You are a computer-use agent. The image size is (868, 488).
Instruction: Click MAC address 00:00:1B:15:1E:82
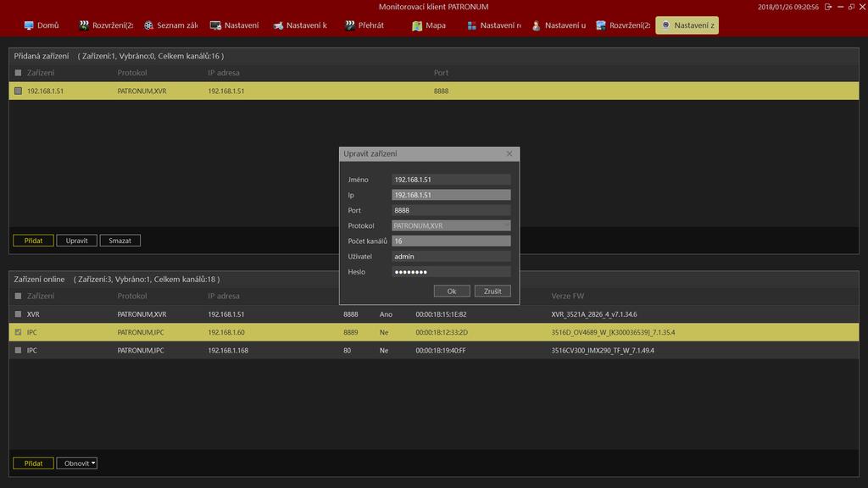pos(441,314)
